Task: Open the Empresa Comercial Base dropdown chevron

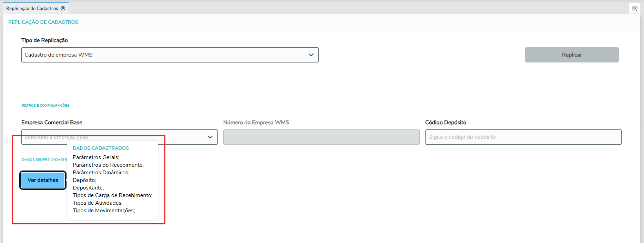Action: tap(210, 137)
